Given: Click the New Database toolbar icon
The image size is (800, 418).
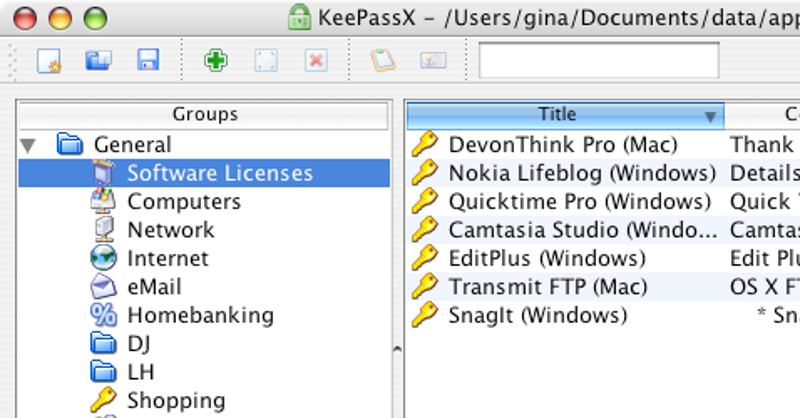Looking at the screenshot, I should 49,61.
